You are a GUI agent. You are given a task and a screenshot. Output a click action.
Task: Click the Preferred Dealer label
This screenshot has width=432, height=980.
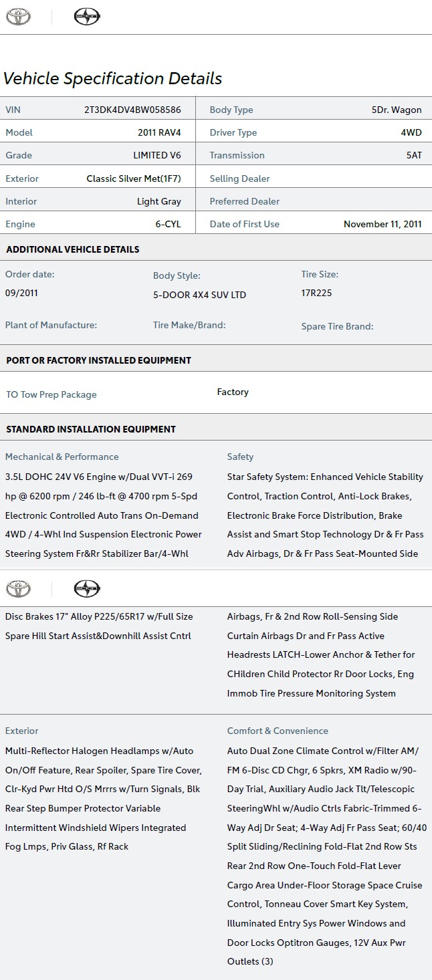point(245,201)
